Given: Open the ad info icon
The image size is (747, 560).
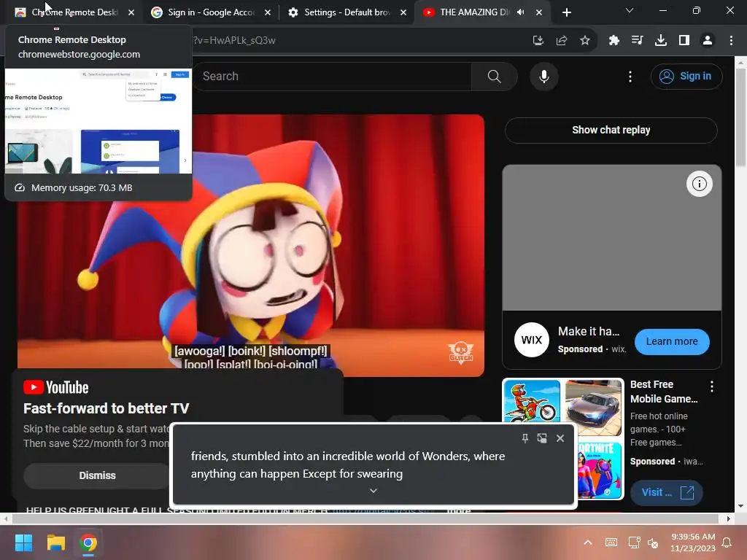Looking at the screenshot, I should [699, 184].
